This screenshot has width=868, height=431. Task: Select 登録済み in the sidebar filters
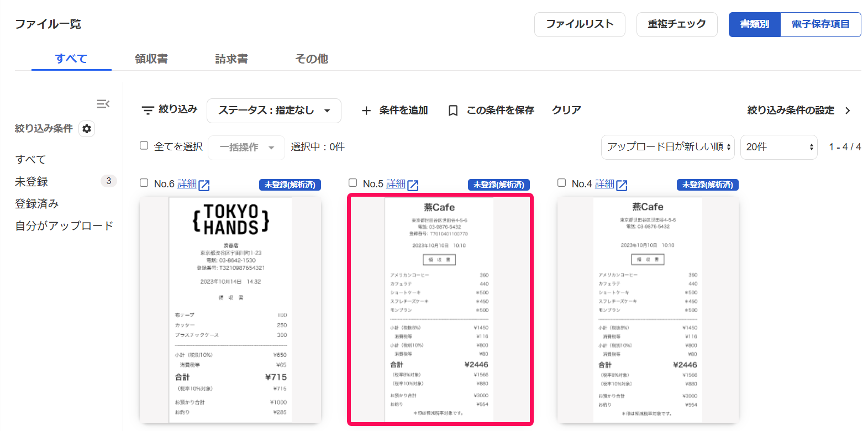click(37, 203)
